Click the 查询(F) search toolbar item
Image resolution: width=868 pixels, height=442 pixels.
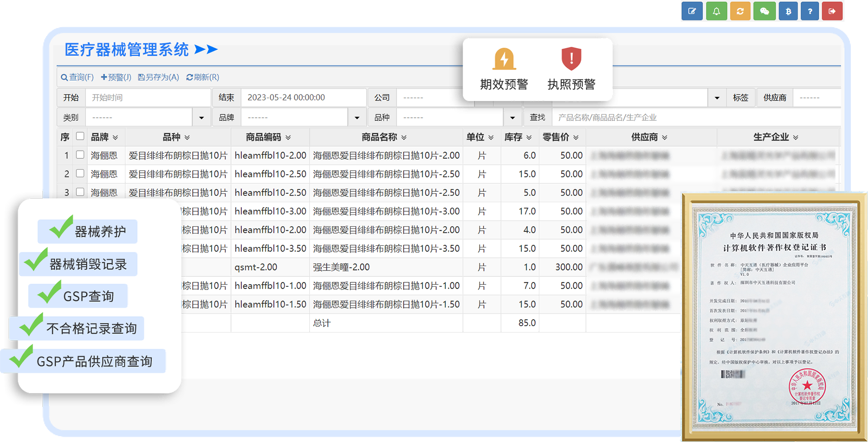tap(77, 77)
